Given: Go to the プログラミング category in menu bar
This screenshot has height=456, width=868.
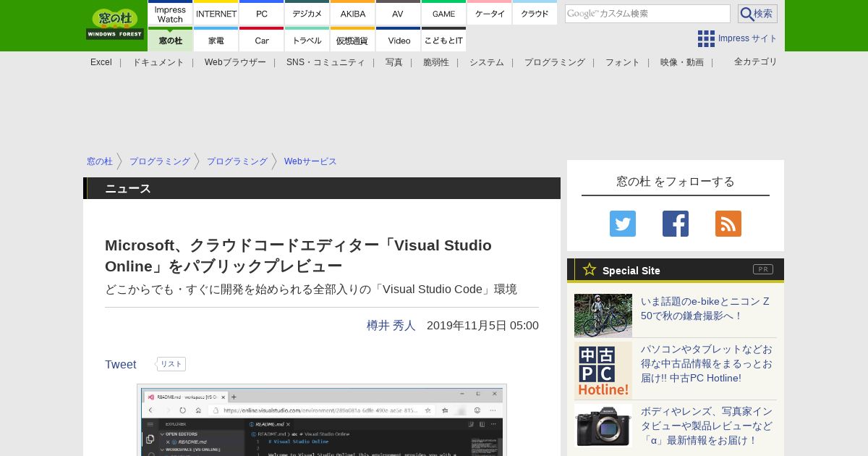Looking at the screenshot, I should point(555,62).
